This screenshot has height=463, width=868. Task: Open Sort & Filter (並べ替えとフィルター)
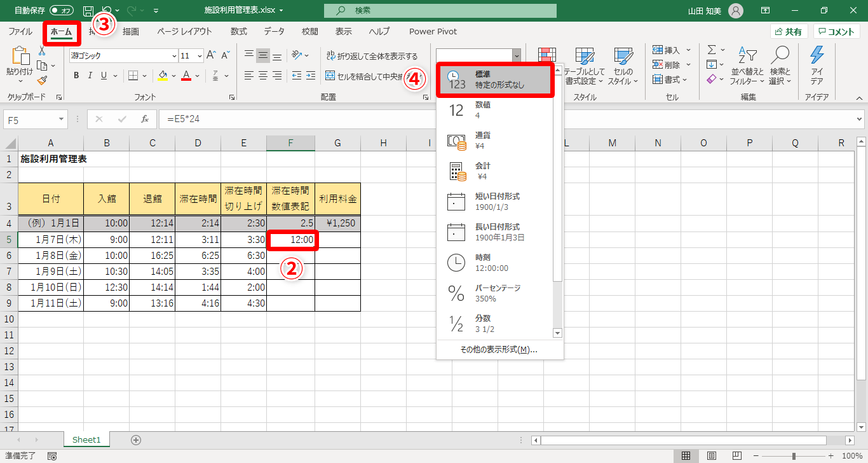click(747, 66)
